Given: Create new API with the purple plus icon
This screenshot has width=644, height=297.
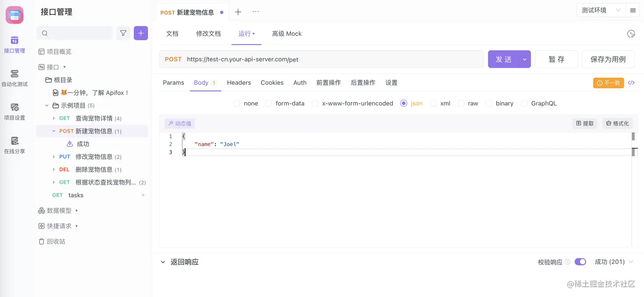Looking at the screenshot, I should point(141,33).
